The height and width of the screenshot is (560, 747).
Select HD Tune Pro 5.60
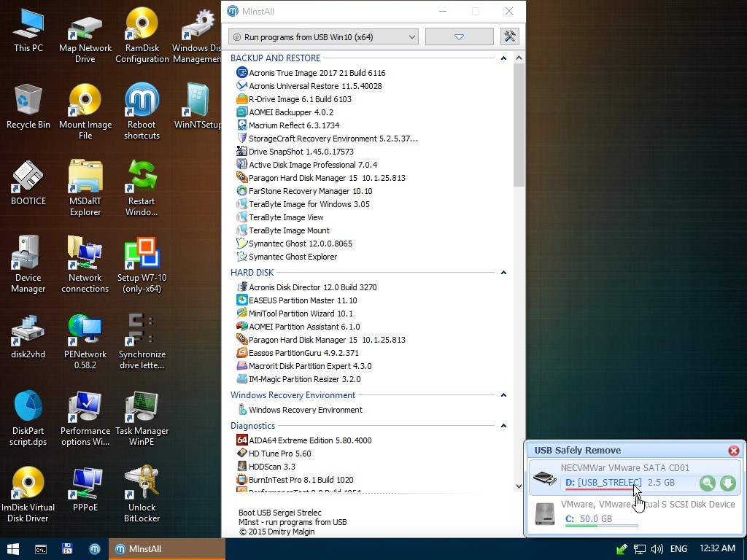[274, 454]
